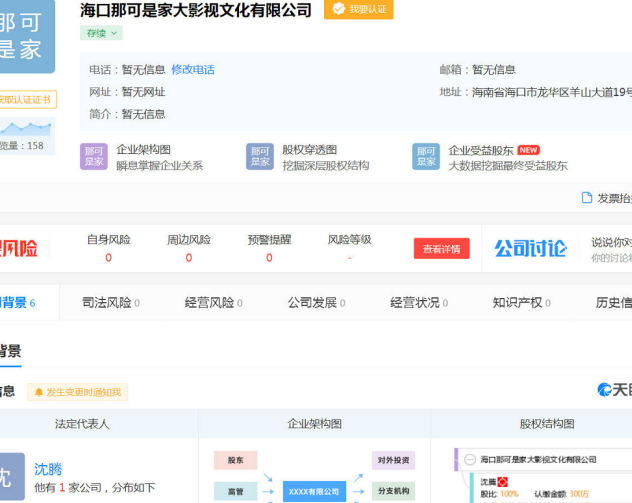632x503 pixels.
Task: Click 企业架构图 column header
Action: tap(314, 424)
